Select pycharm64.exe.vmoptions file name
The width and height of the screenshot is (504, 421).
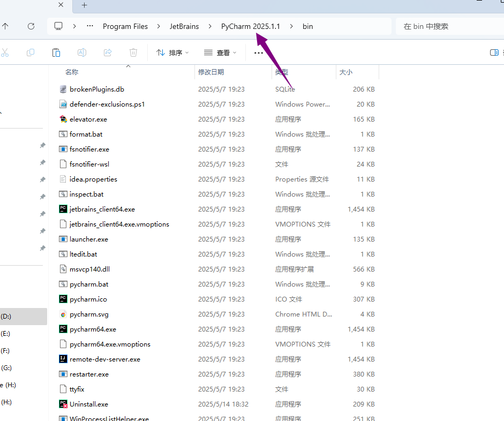point(110,344)
